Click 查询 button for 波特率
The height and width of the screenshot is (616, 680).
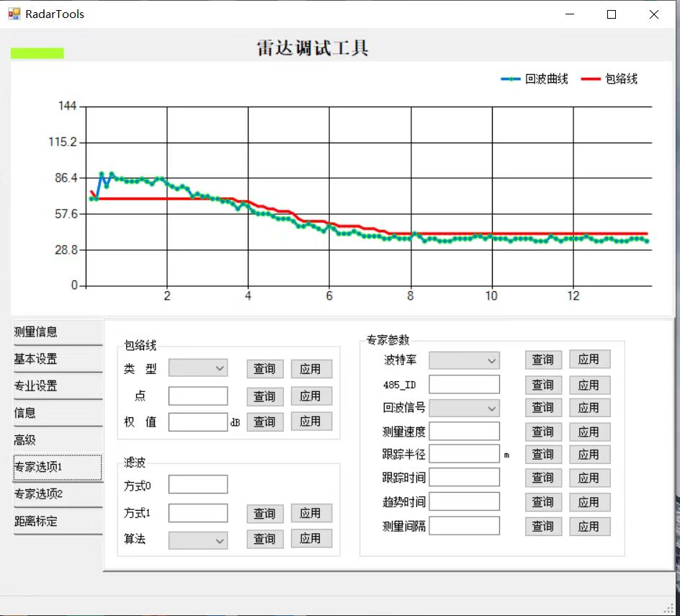click(543, 360)
